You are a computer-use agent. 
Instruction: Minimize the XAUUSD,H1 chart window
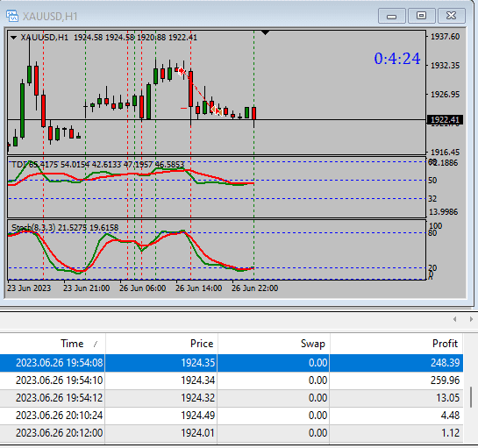pyautogui.click(x=392, y=16)
